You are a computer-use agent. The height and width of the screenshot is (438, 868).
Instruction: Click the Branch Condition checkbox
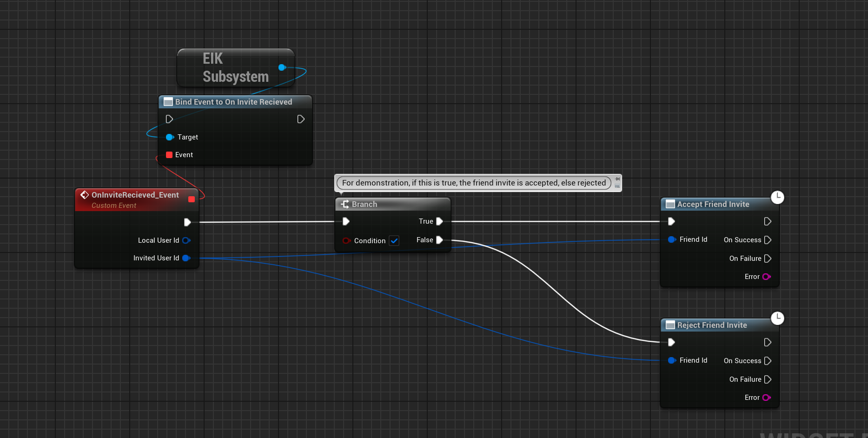pos(394,241)
